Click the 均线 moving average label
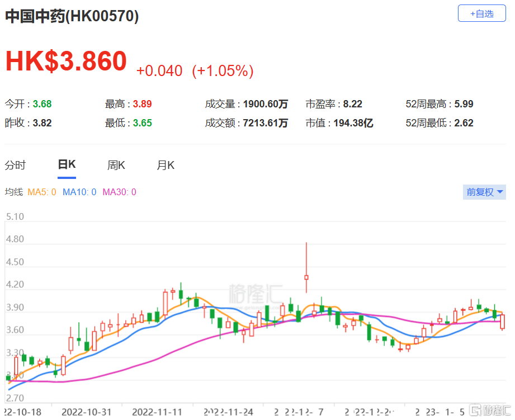This screenshot has height=420, width=515. point(14,192)
